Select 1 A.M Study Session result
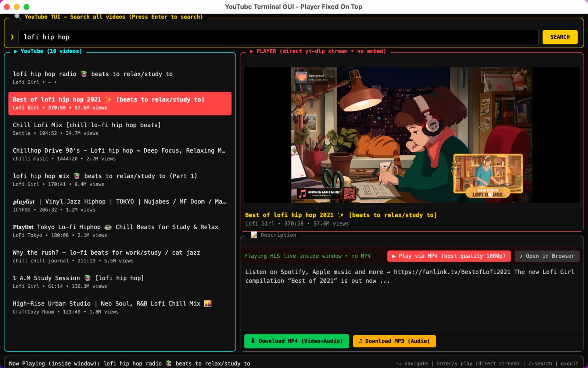This screenshot has height=368, width=588. pos(120,282)
